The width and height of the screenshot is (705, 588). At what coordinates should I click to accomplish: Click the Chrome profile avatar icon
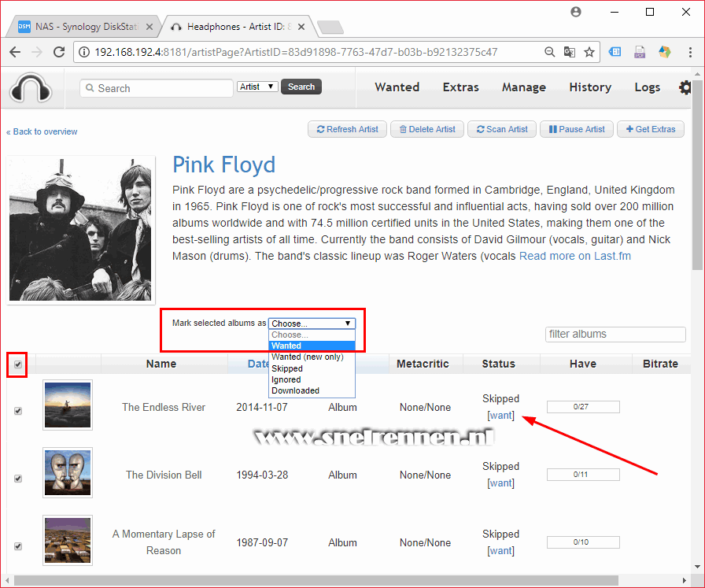(x=575, y=12)
